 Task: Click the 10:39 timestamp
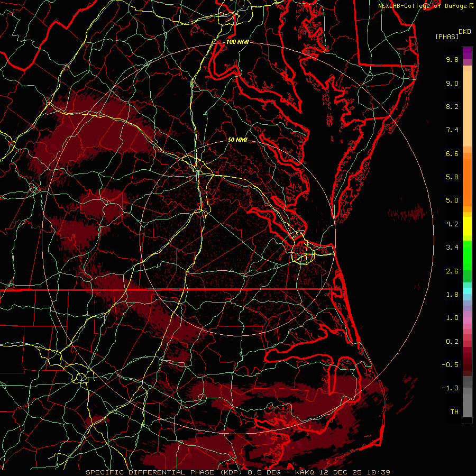point(378,472)
